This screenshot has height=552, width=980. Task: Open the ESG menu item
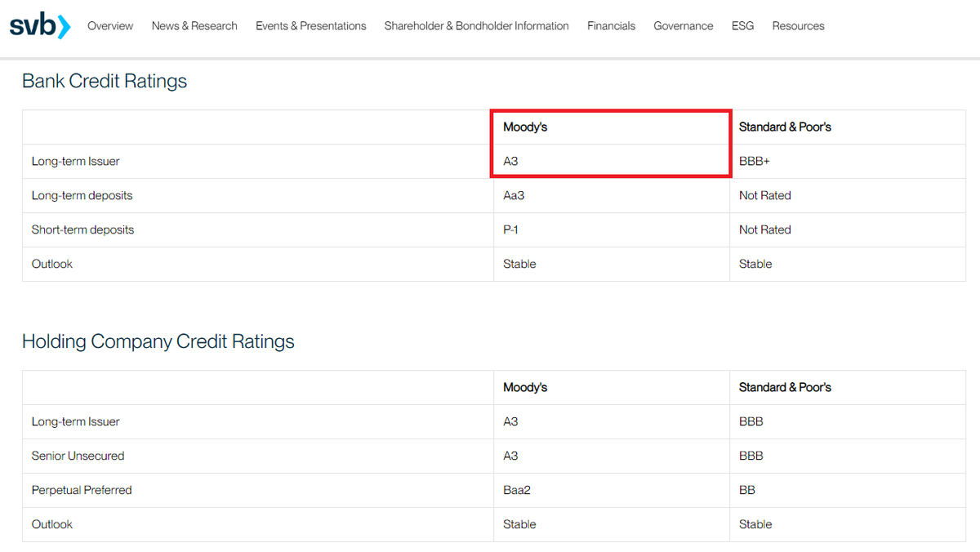click(x=743, y=26)
